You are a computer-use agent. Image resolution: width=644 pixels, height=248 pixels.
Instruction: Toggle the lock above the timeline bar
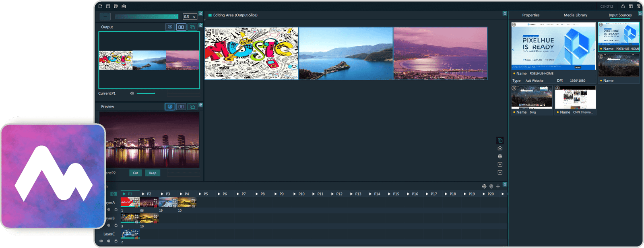coord(505,184)
